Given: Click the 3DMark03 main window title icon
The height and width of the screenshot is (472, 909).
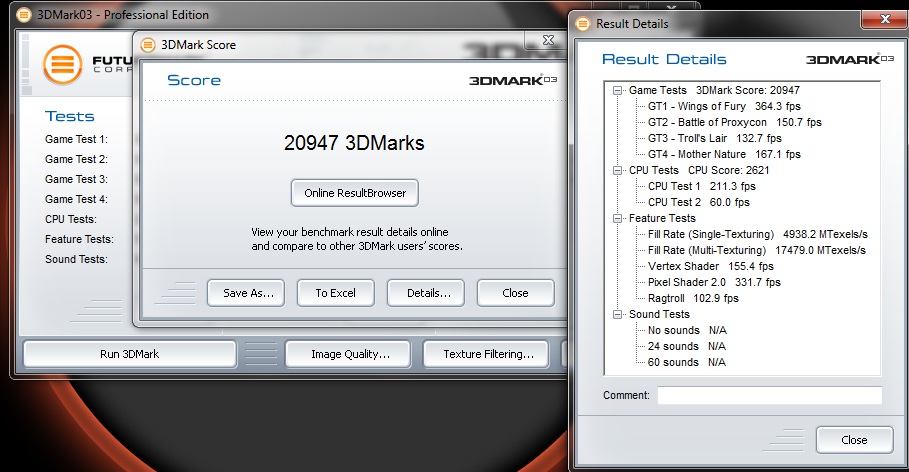Looking at the screenshot, I should (24, 14).
